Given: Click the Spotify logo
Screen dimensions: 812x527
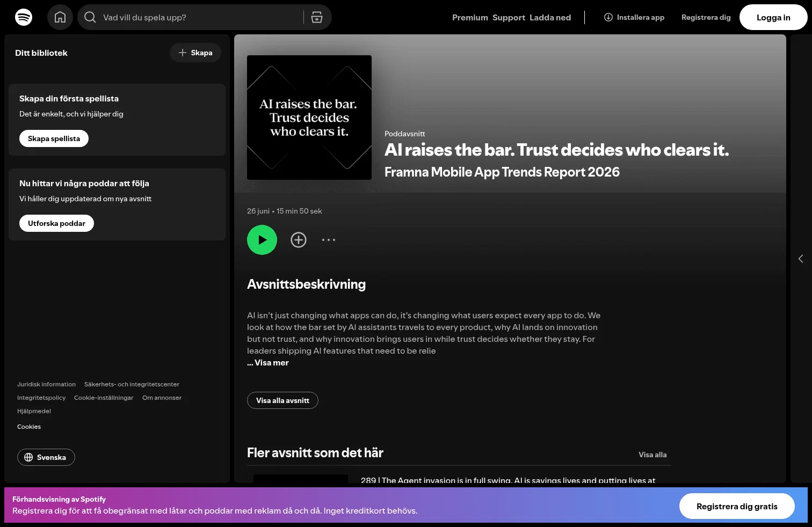Looking at the screenshot, I should pos(24,17).
